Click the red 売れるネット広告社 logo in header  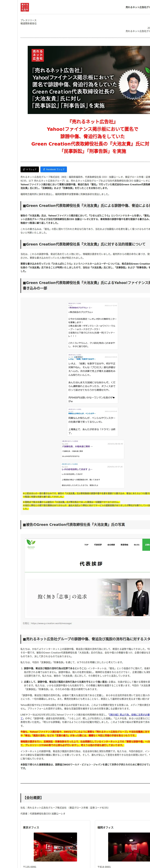(x=25, y=7)
